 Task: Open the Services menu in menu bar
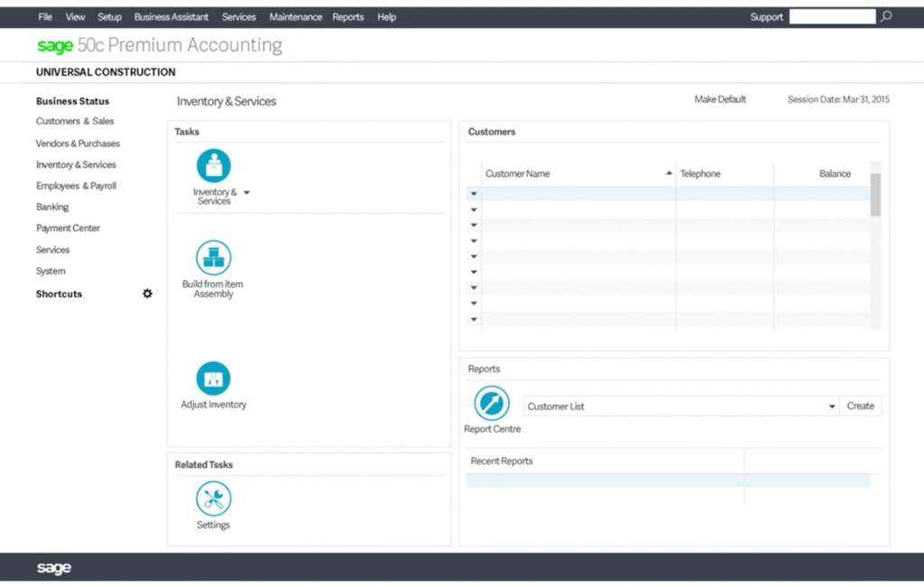pyautogui.click(x=238, y=17)
